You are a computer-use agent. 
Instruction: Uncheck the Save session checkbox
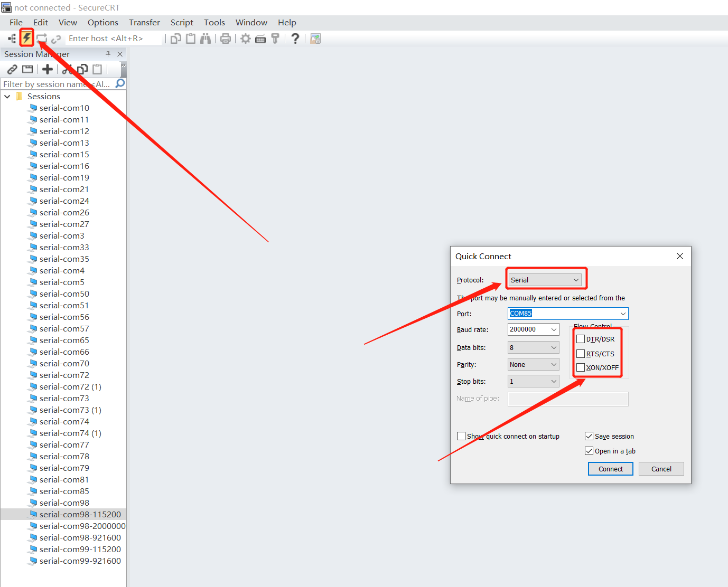(x=589, y=436)
